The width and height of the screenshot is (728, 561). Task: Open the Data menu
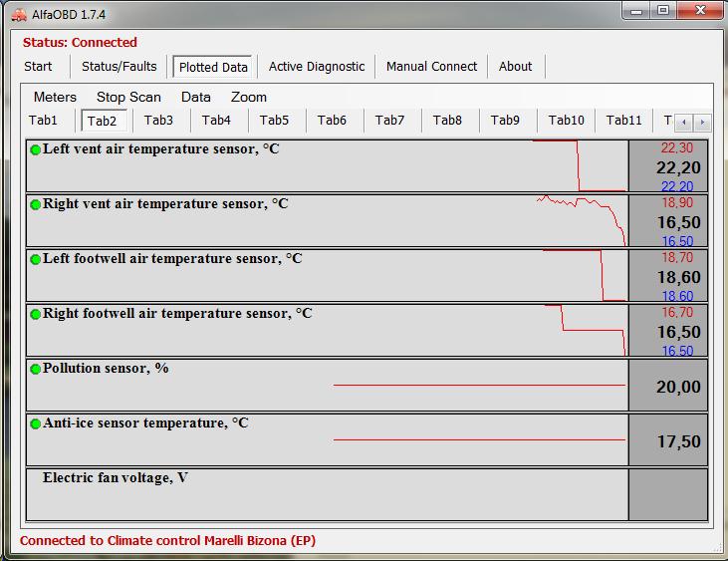(x=196, y=97)
